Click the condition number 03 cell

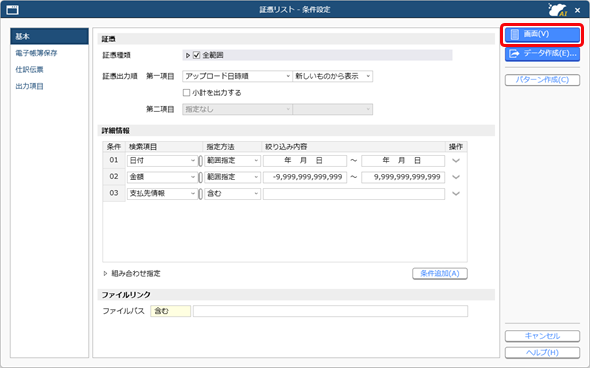[x=114, y=193]
